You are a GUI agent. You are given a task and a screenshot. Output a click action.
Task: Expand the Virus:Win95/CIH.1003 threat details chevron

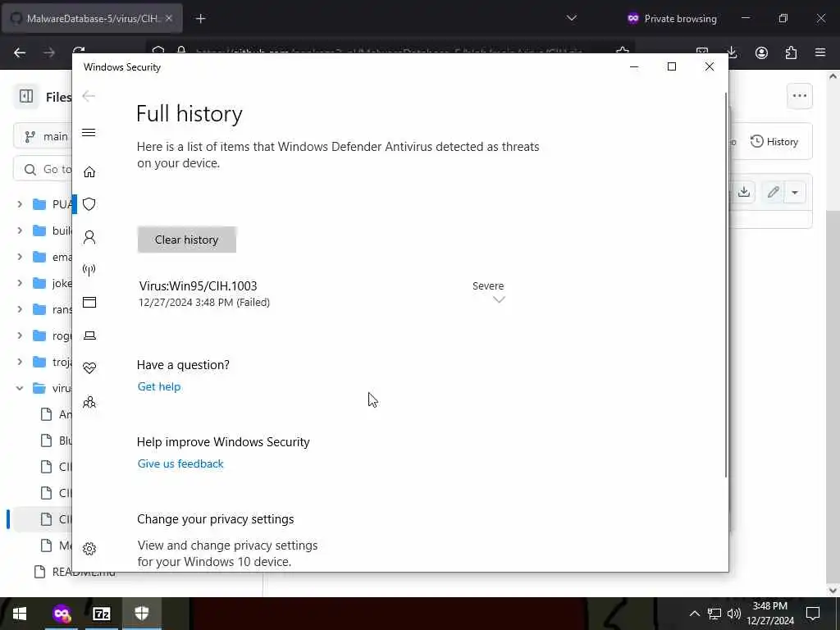499,300
